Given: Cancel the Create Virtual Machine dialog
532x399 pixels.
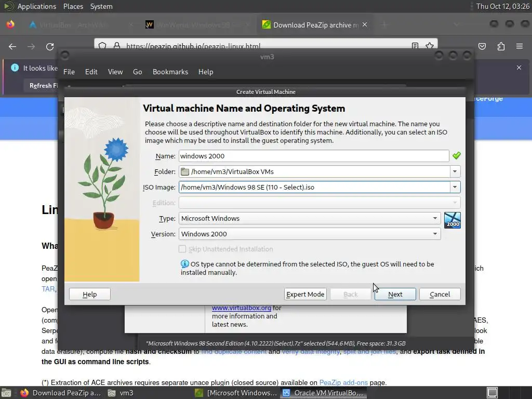Looking at the screenshot, I should (440, 294).
